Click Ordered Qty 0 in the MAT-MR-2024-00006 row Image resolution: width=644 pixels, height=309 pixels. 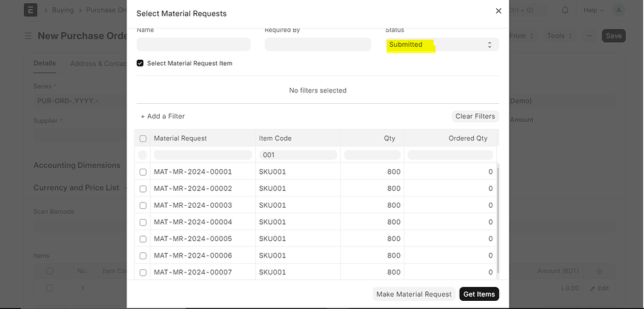tap(491, 256)
